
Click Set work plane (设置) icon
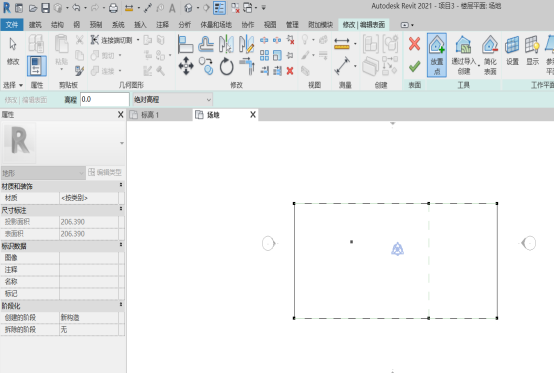coord(512,51)
